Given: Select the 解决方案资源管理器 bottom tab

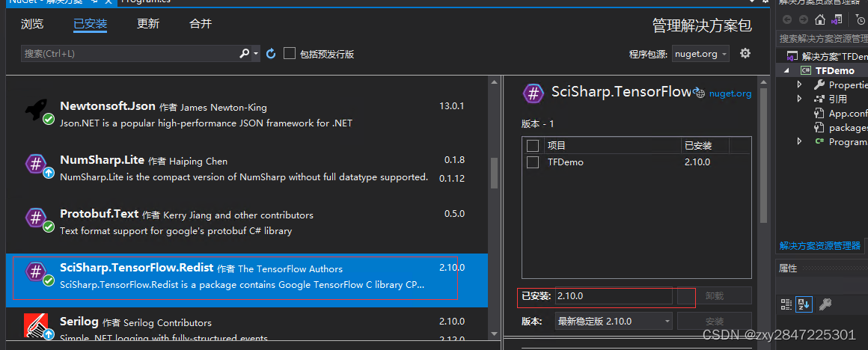Looking at the screenshot, I should pos(820,245).
